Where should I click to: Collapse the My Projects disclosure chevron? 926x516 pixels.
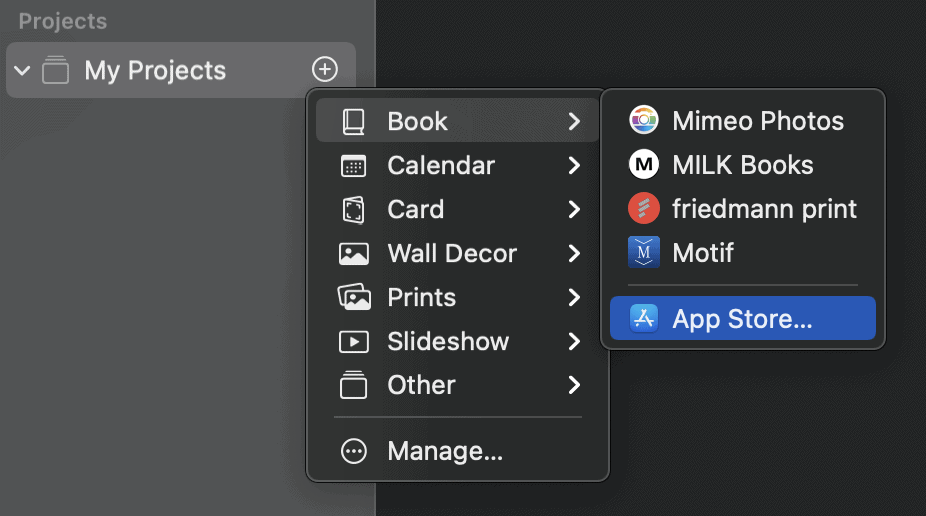[22, 71]
